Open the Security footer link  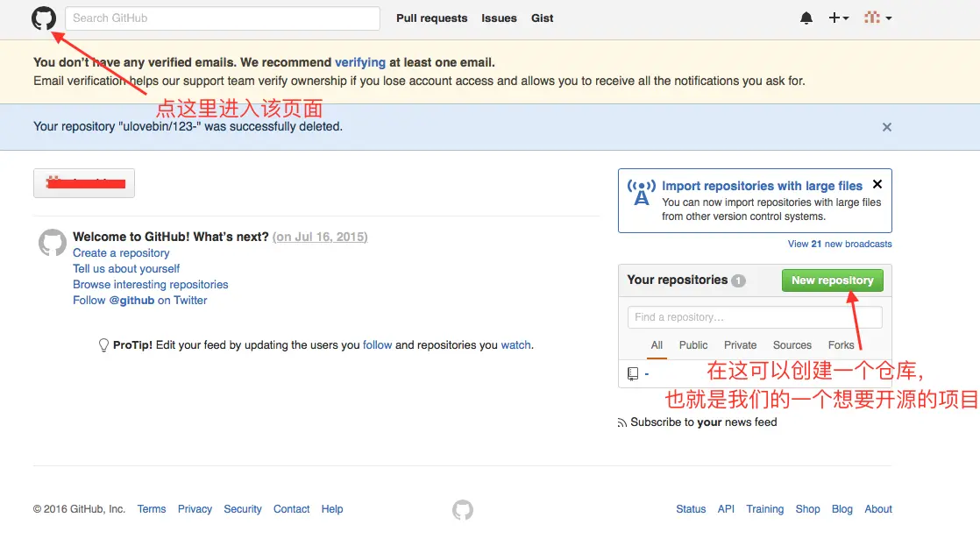tap(243, 509)
